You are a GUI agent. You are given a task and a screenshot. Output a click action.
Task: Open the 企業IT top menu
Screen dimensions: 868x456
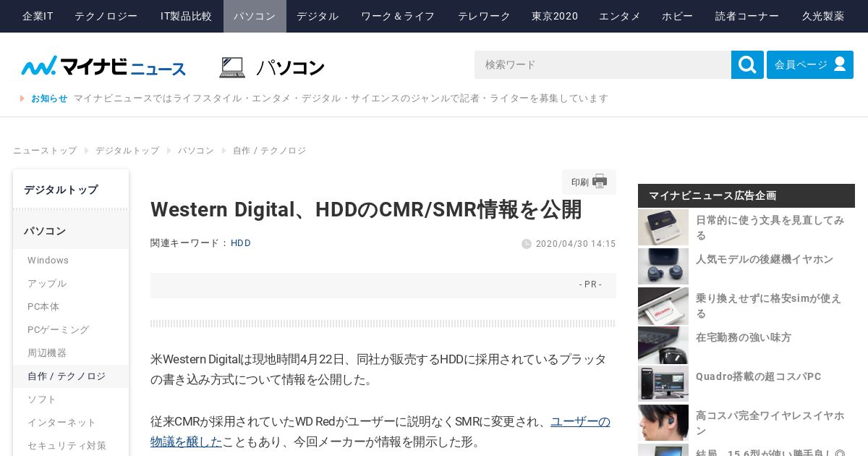(38, 16)
